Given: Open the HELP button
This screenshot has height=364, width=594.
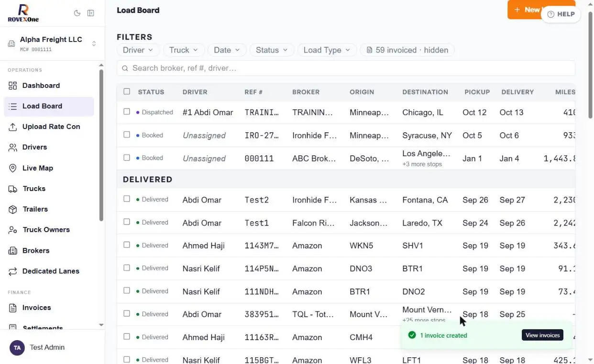Looking at the screenshot, I should (561, 14).
